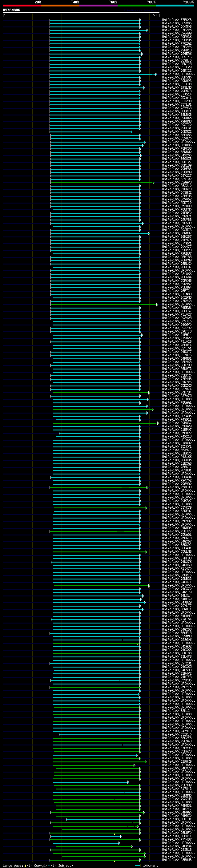Image resolution: width=197 pixels, height=868 pixels.
Task: Open hit UniRef100_B7FGY8
Action: [x=176, y=20]
